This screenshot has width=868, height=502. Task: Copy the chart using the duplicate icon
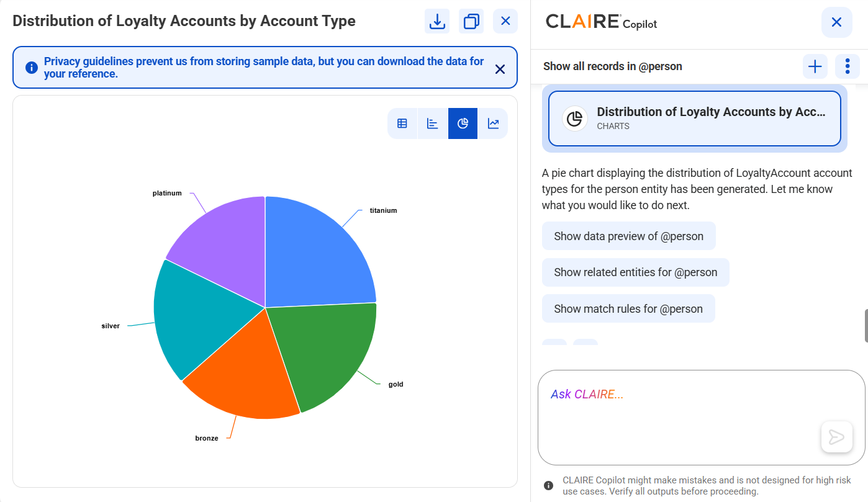pyautogui.click(x=471, y=21)
